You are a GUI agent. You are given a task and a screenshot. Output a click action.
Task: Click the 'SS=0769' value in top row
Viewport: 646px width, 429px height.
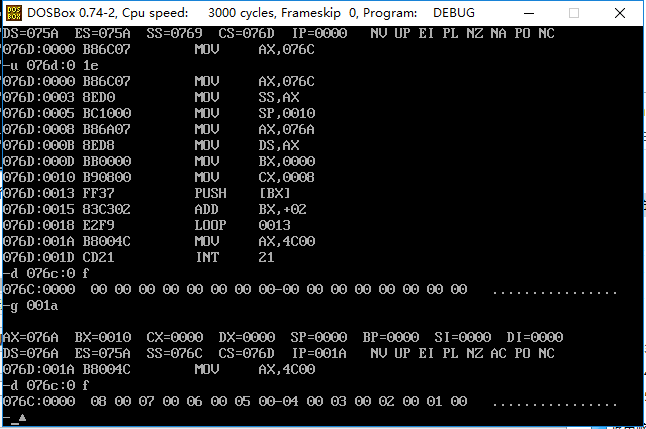click(x=175, y=33)
